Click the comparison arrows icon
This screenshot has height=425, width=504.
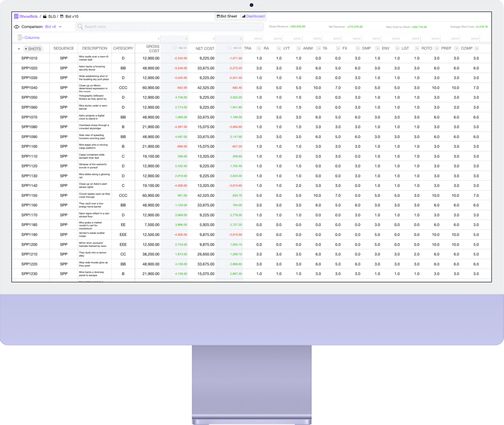pos(17,27)
